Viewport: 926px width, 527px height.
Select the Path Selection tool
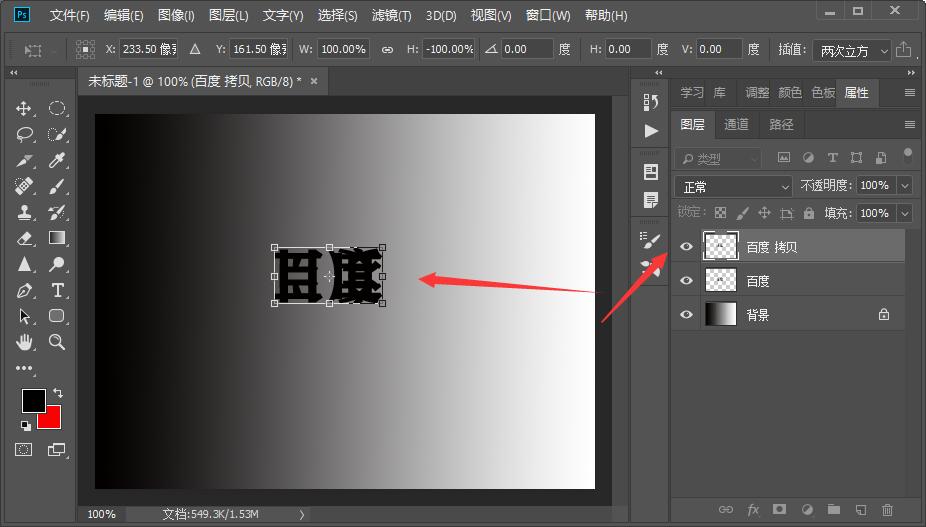[x=24, y=316]
